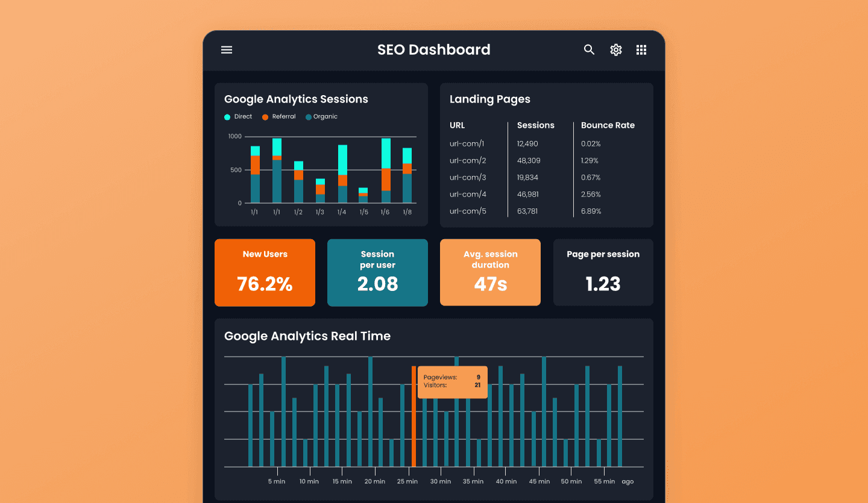Click the 10 min axis label
The image size is (868, 503).
[x=309, y=481]
